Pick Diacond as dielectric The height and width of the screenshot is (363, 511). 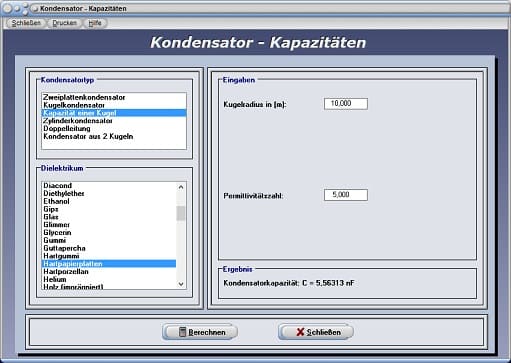coord(109,186)
